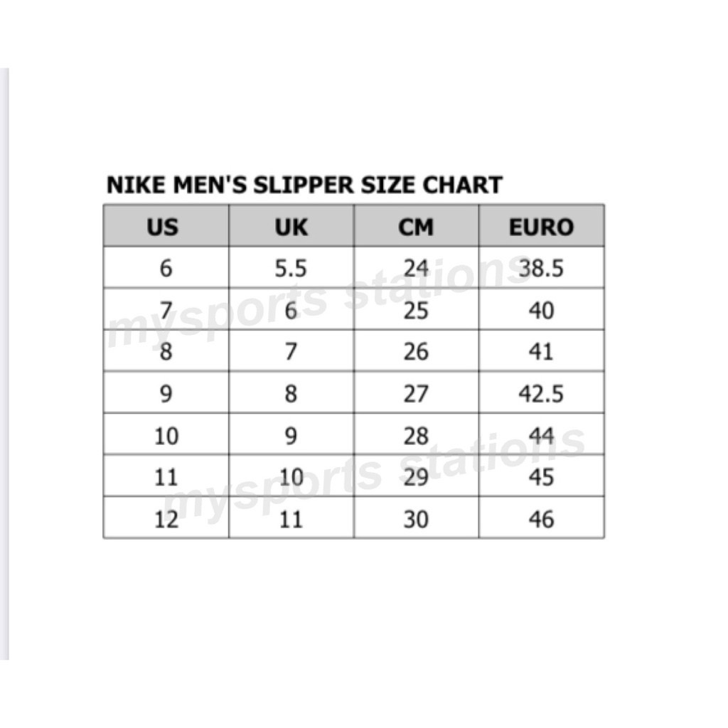Select the US column header
The width and height of the screenshot is (728, 728).
(x=166, y=227)
